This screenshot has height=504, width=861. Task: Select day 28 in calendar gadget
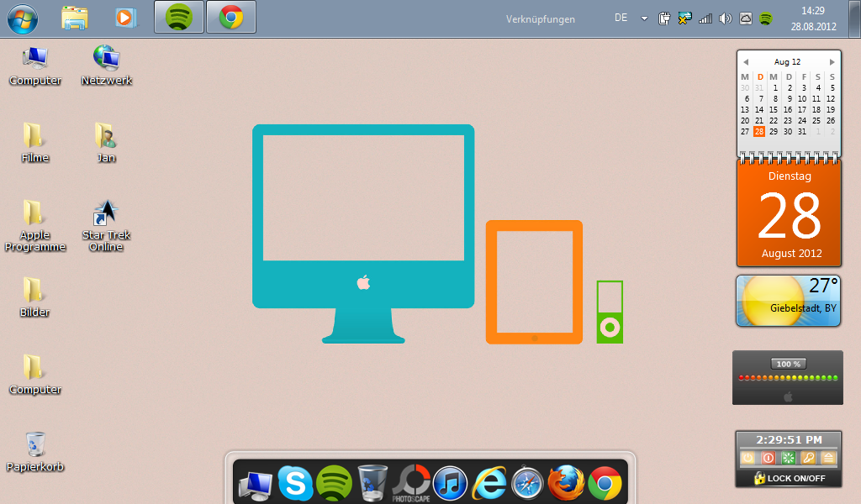759,132
